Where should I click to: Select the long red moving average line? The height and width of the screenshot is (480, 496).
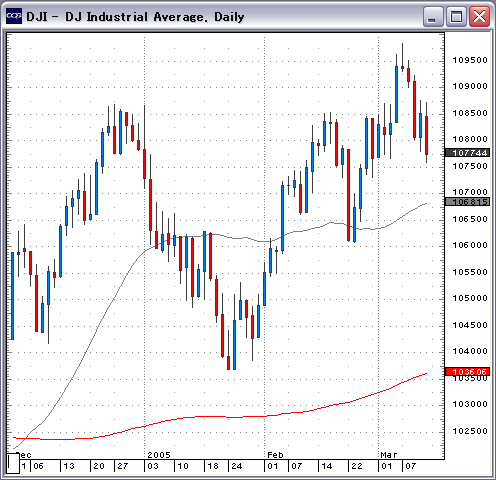pyautogui.click(x=220, y=416)
